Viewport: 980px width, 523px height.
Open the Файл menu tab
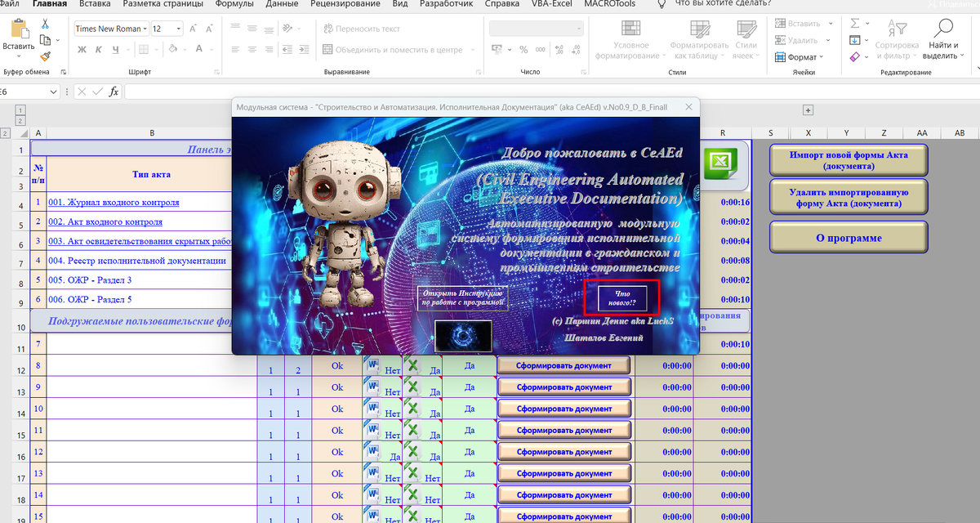(10, 3)
